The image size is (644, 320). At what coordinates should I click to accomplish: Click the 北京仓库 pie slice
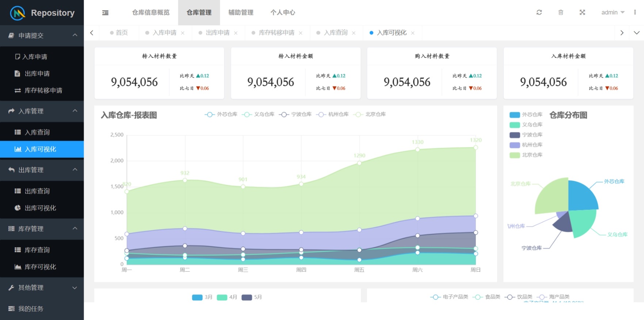(x=553, y=197)
